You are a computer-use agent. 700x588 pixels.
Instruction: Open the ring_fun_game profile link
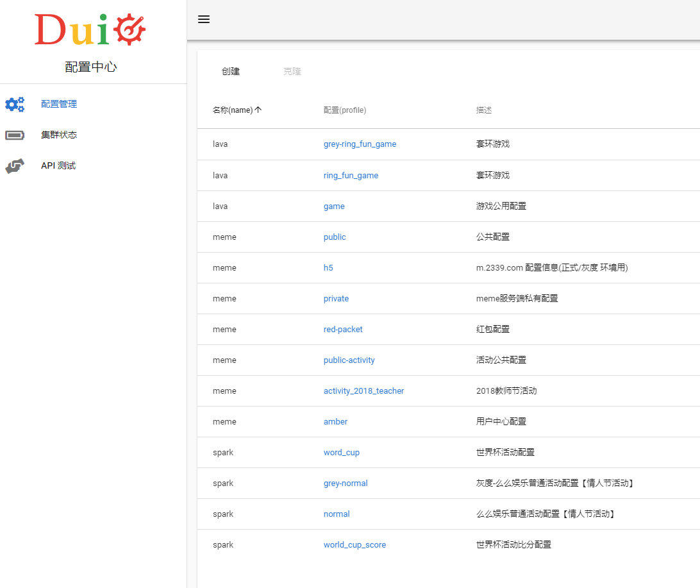351,176
